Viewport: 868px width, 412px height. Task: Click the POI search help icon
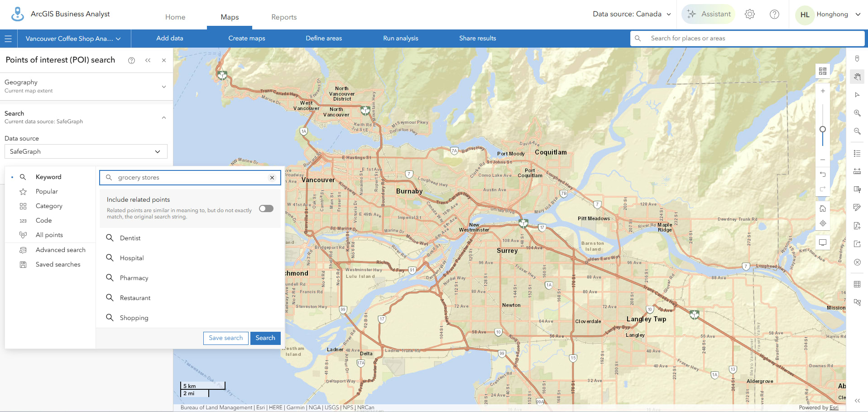pos(131,60)
